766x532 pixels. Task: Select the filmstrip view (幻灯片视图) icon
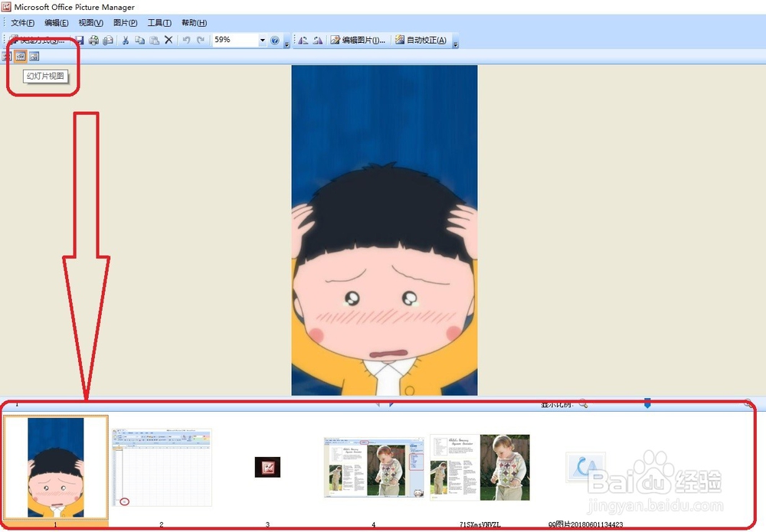[20, 56]
